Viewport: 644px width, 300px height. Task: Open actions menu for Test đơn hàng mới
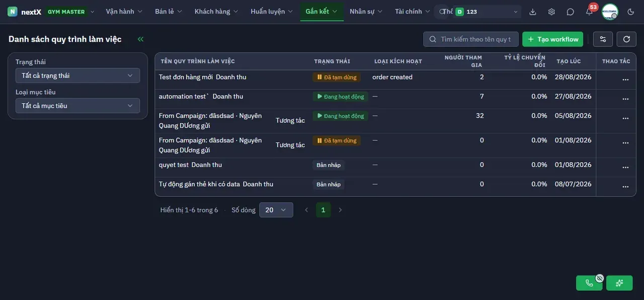625,80
